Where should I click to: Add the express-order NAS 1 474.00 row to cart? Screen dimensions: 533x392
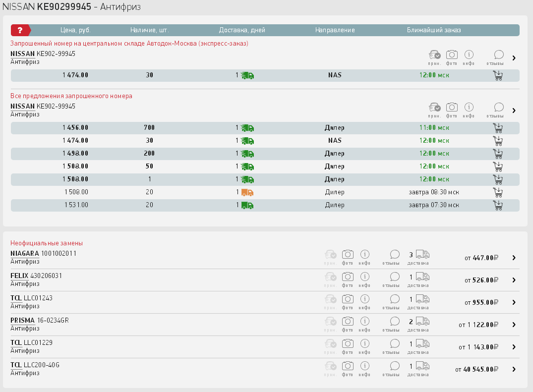coord(498,75)
